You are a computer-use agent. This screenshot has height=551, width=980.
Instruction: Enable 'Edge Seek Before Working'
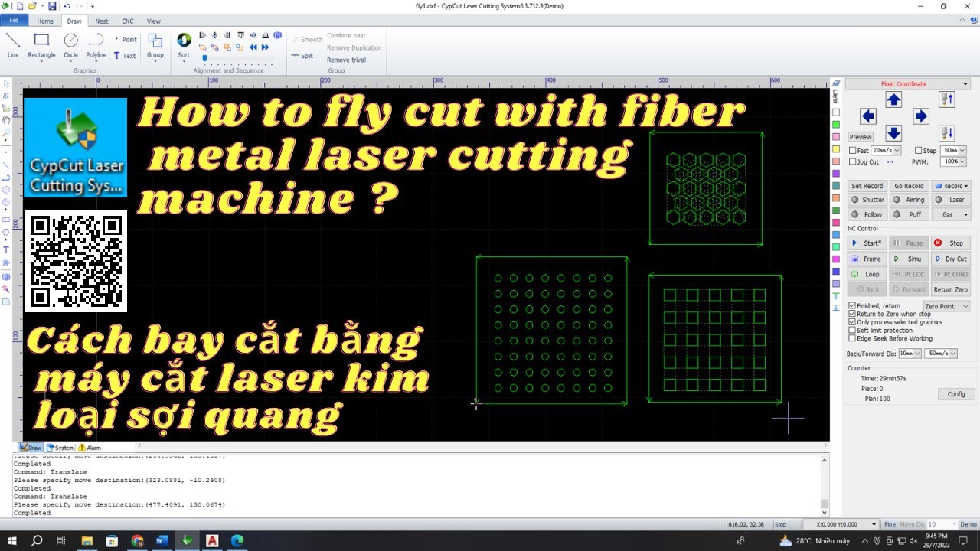(853, 338)
